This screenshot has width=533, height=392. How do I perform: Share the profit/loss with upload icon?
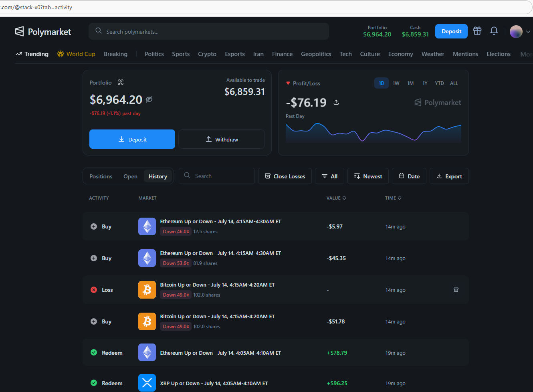336,102
